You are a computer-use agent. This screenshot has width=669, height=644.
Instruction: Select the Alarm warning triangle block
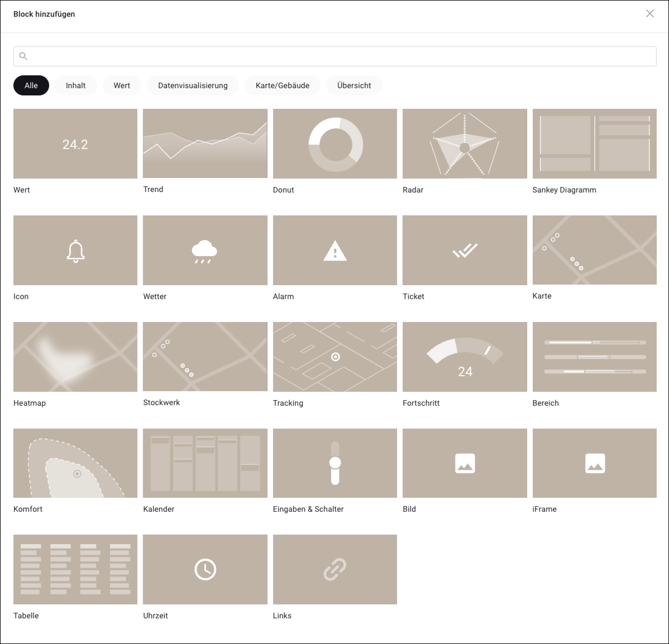tap(335, 250)
